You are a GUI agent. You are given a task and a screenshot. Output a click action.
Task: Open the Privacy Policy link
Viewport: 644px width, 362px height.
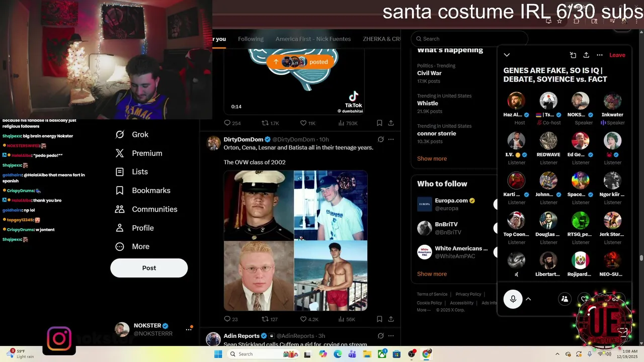pyautogui.click(x=468, y=294)
